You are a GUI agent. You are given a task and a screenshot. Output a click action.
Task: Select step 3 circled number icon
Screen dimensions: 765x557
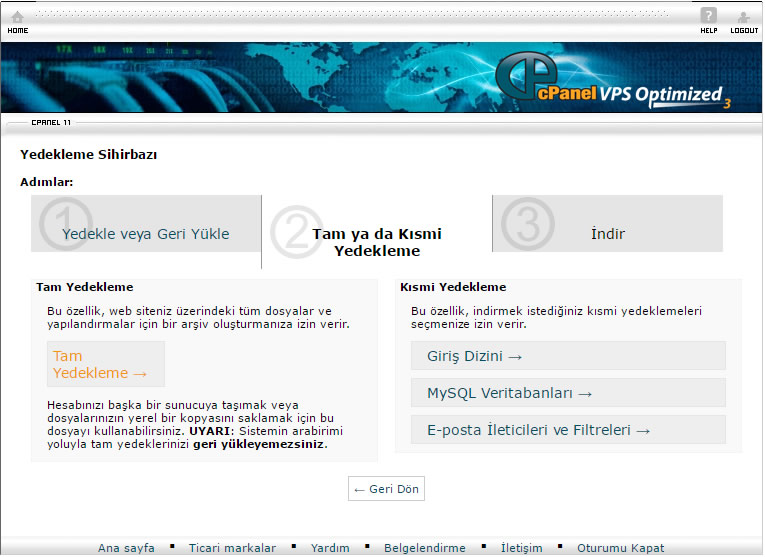click(x=527, y=224)
